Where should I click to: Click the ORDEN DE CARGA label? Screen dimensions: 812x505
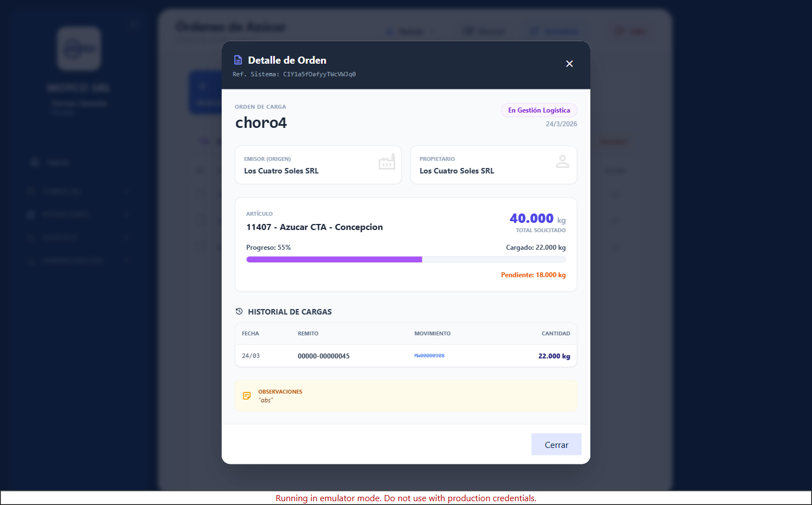pyautogui.click(x=260, y=107)
